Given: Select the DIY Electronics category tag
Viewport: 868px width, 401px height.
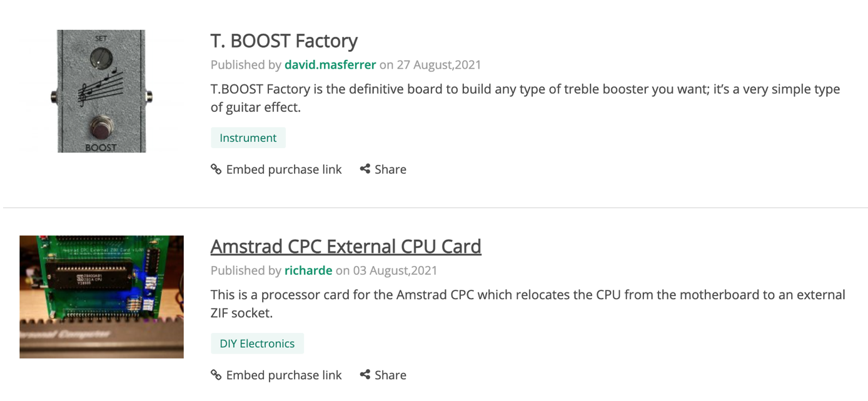Looking at the screenshot, I should pyautogui.click(x=257, y=344).
